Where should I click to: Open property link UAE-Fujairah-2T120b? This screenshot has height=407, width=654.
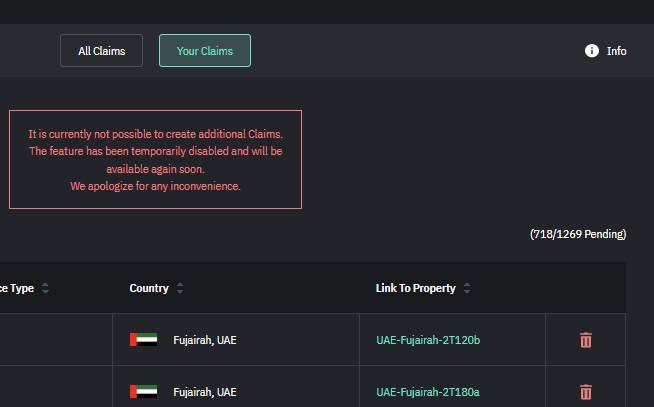coord(428,340)
